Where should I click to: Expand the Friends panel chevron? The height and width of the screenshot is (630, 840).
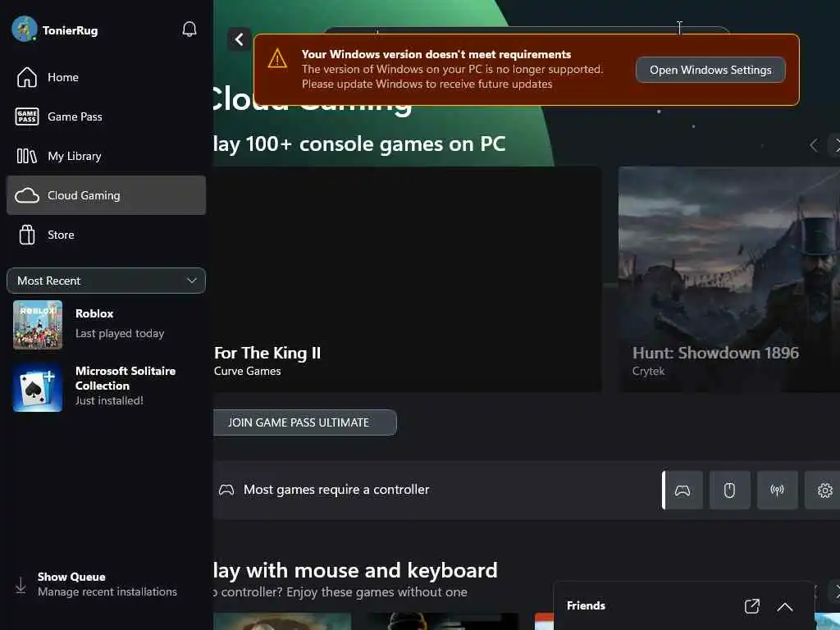(x=785, y=607)
